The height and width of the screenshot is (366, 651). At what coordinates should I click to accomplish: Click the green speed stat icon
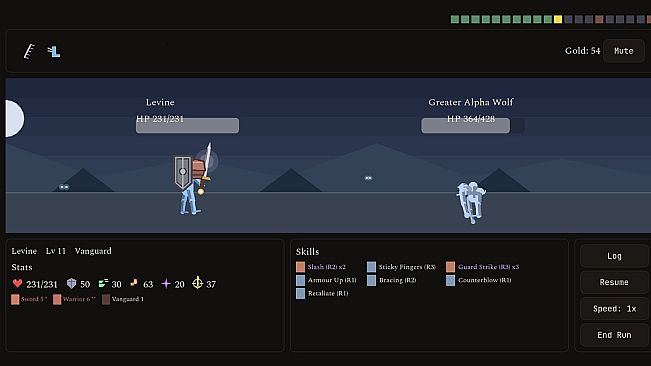point(103,283)
